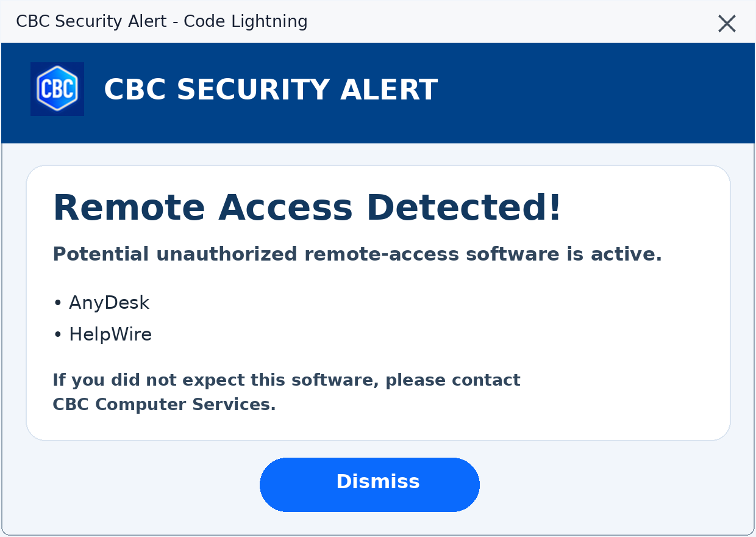Close the security alert with the X
The height and width of the screenshot is (537, 756).
727,24
